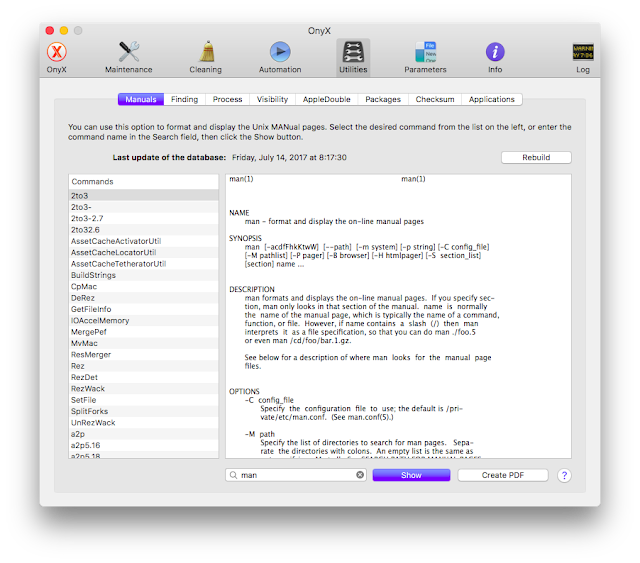The image size is (640, 563).
Task: Select the 2to3- command
Action: pos(143,207)
